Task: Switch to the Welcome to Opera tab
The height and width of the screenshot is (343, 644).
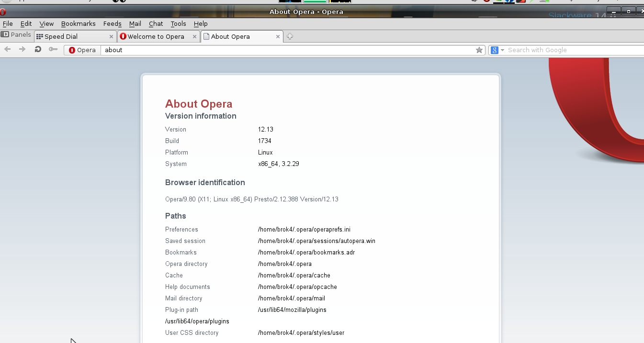Action: coord(156,36)
